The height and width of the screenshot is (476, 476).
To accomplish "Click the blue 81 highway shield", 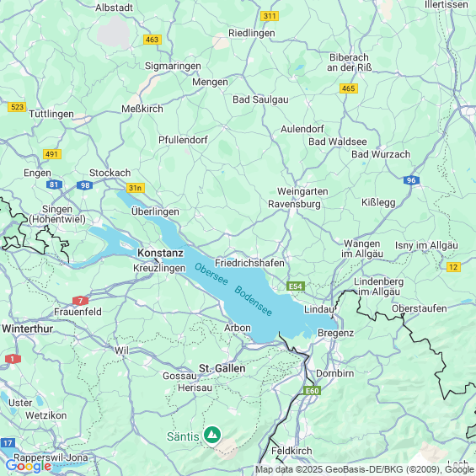I will click(x=54, y=185).
